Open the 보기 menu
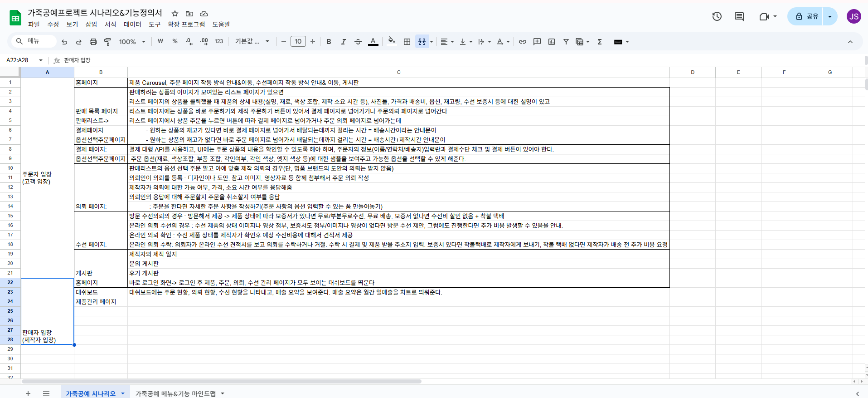868x398 pixels. pos(72,25)
